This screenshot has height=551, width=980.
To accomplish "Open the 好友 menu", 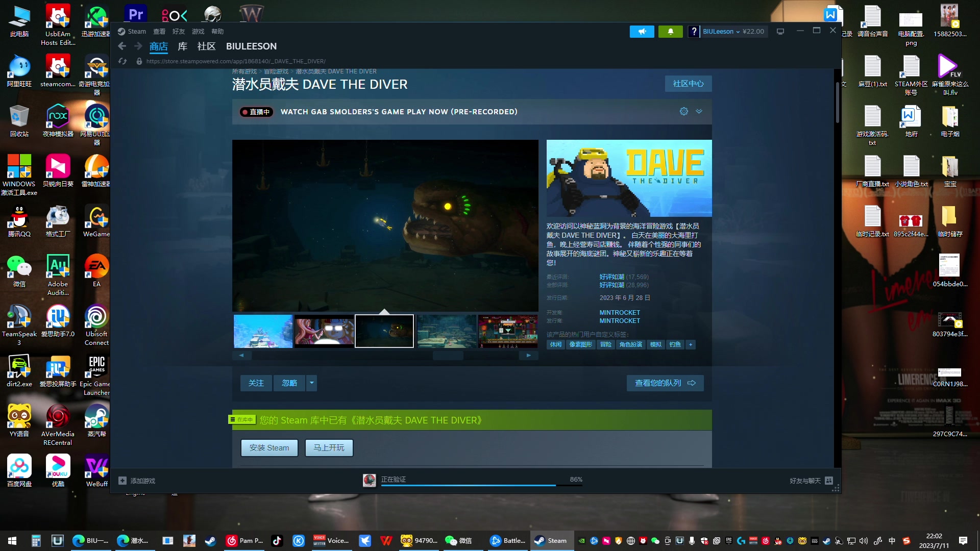I will point(179,32).
